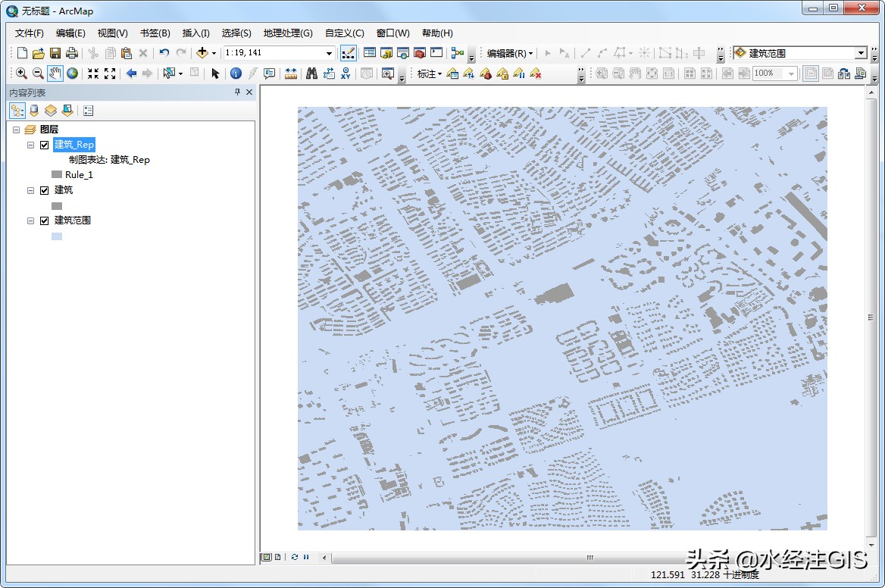Click the Save document icon
The height and width of the screenshot is (588, 885).
[x=55, y=53]
